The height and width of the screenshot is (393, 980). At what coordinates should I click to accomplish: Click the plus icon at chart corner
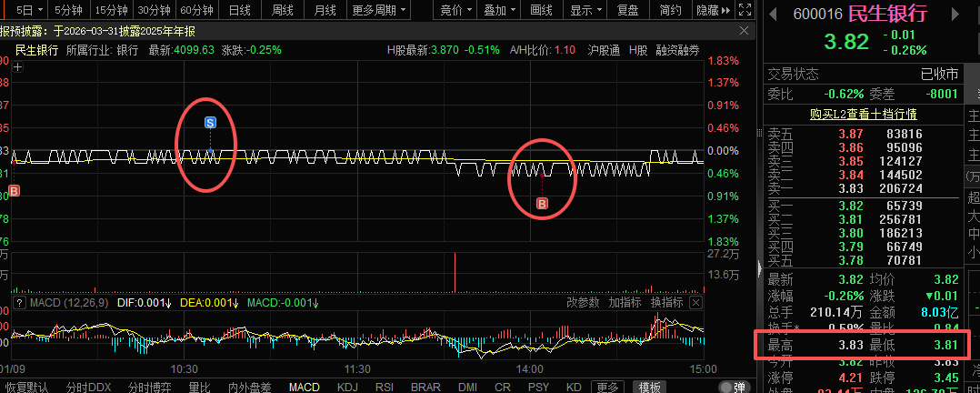[x=18, y=68]
